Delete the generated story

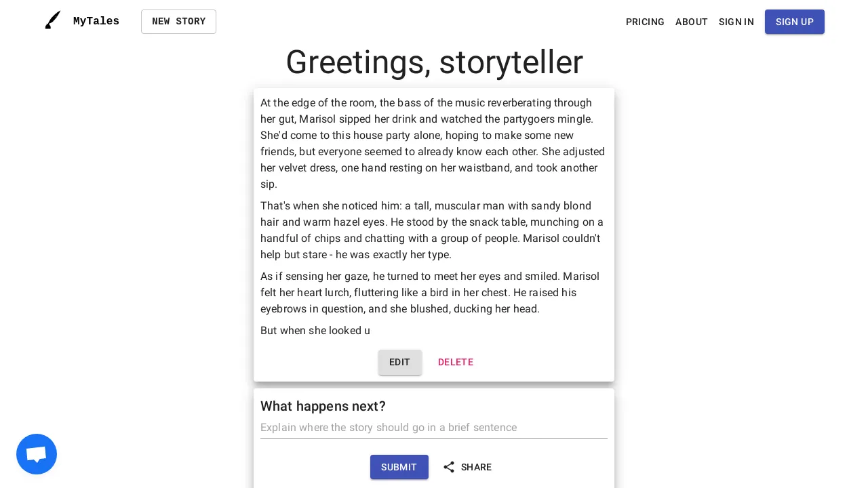(456, 362)
